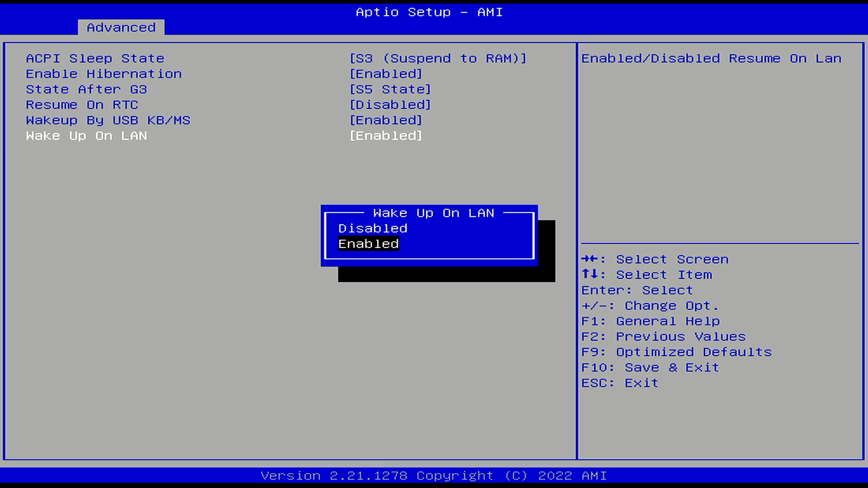Click the ACPI Sleep State label
Viewport: 868px width, 488px height.
click(95, 59)
